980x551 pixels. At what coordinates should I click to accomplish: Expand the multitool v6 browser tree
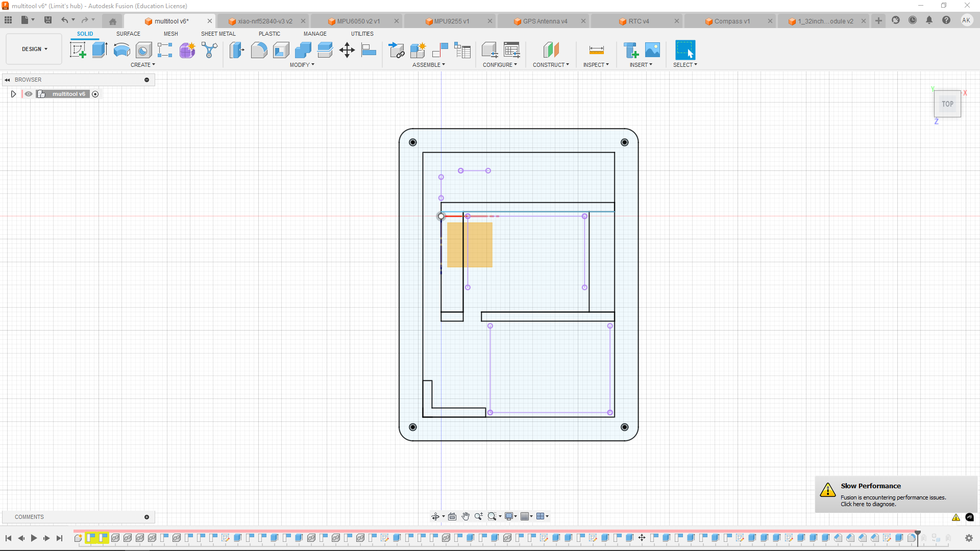click(x=14, y=94)
